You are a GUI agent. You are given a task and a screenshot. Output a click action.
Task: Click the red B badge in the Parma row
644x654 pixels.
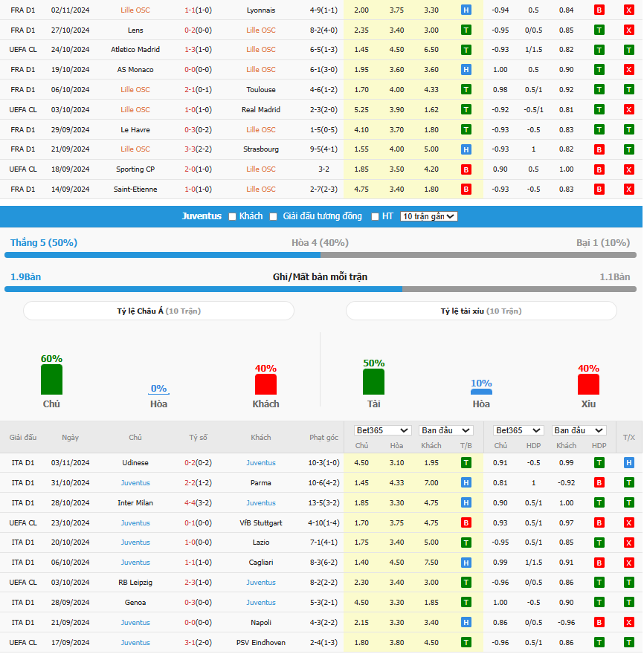[x=599, y=482]
